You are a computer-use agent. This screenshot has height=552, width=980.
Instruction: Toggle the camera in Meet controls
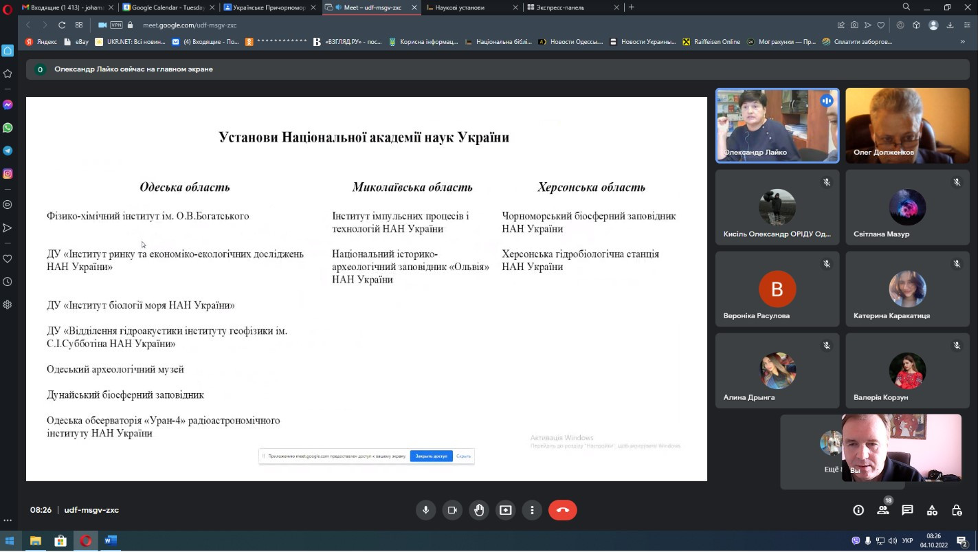[452, 510]
